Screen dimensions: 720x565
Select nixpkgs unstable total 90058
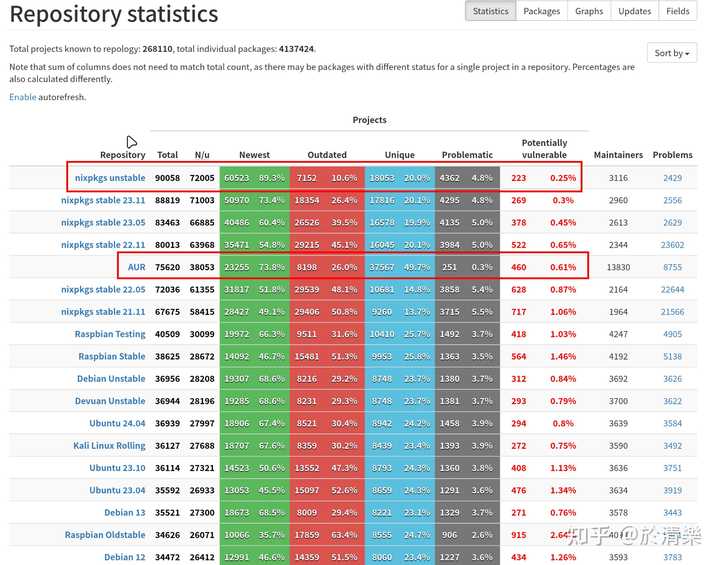(x=167, y=178)
